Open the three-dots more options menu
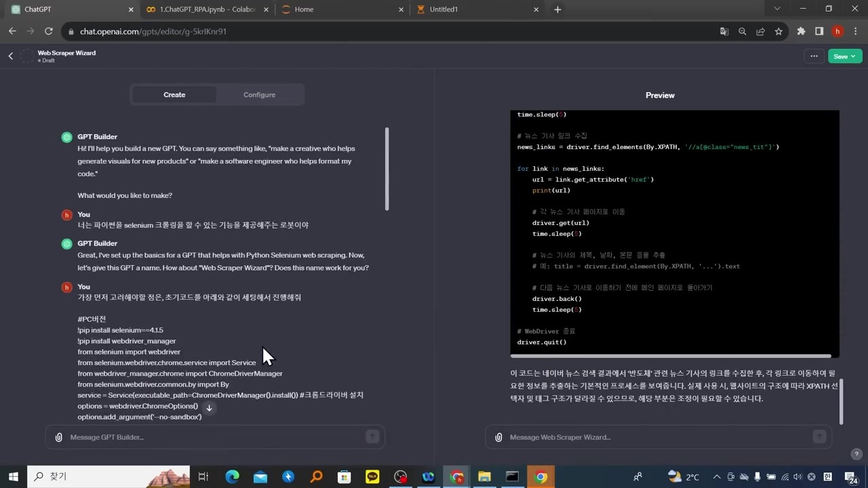The width and height of the screenshot is (868, 488). (814, 56)
